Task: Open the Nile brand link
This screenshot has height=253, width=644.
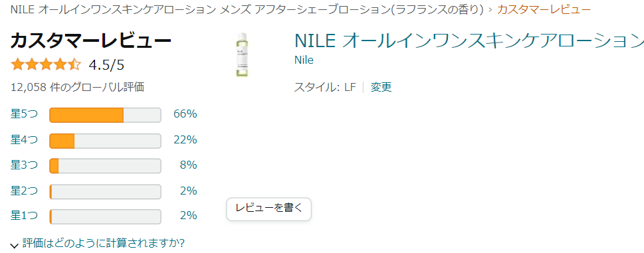Action: click(x=304, y=60)
